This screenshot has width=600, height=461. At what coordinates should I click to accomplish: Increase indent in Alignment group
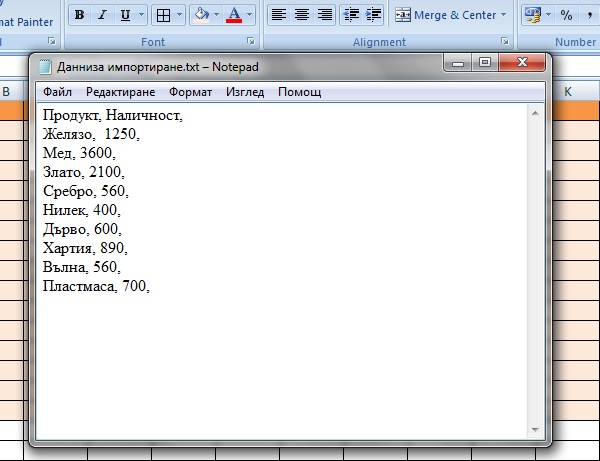tap(373, 15)
